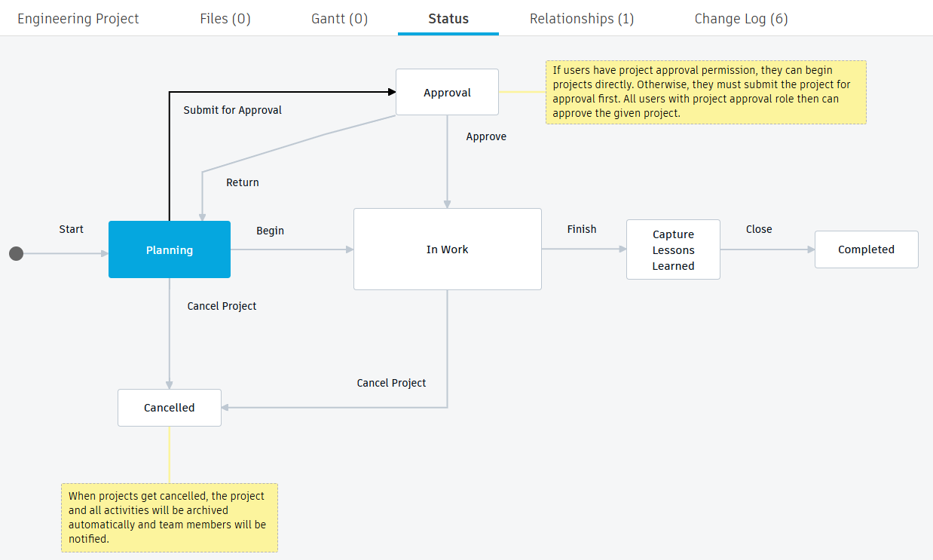
Task: Click the Approve transition label
Action: click(x=486, y=136)
